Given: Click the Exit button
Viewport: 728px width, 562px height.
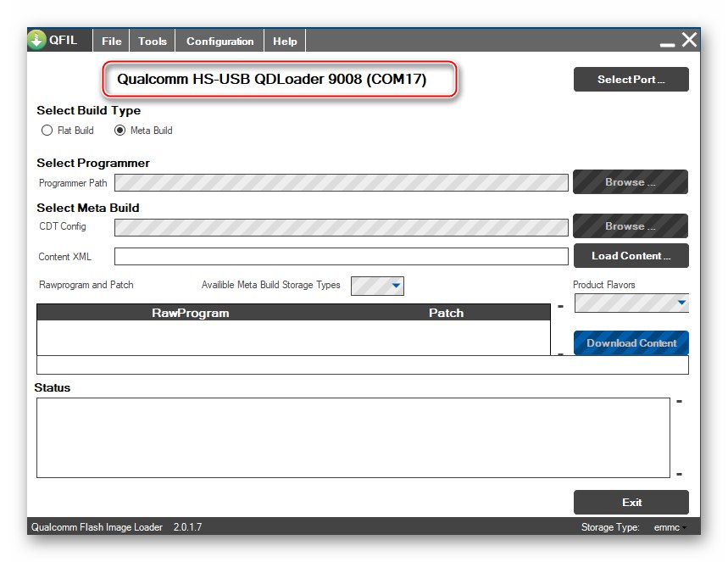Looking at the screenshot, I should pyautogui.click(x=631, y=502).
